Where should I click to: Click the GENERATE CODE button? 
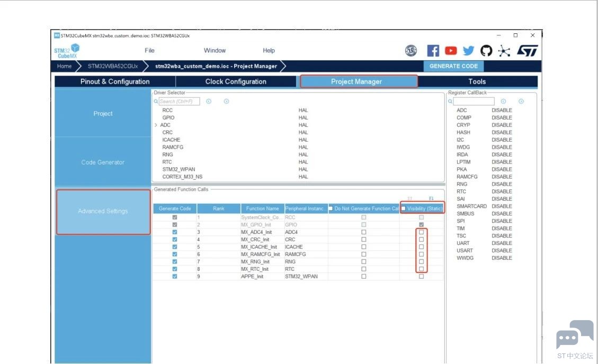(x=453, y=66)
